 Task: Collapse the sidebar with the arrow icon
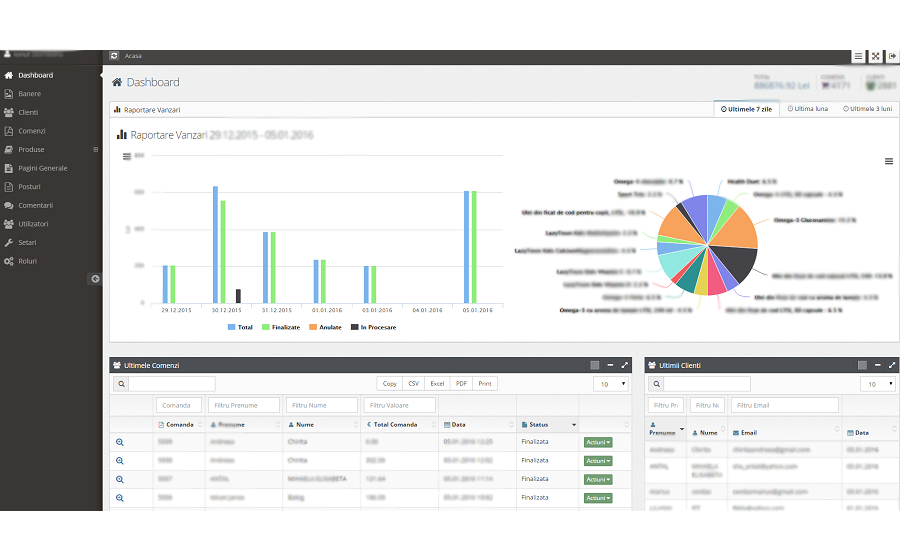click(95, 279)
